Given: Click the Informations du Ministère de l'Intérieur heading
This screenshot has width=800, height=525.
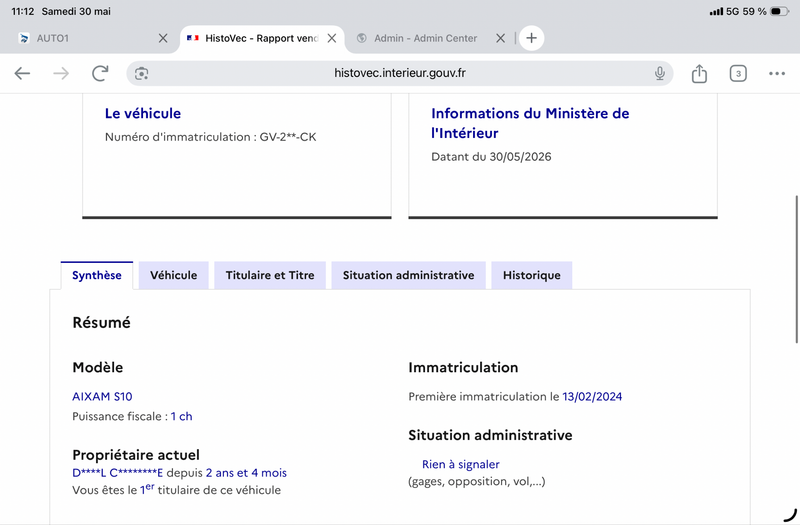Looking at the screenshot, I should coord(530,123).
